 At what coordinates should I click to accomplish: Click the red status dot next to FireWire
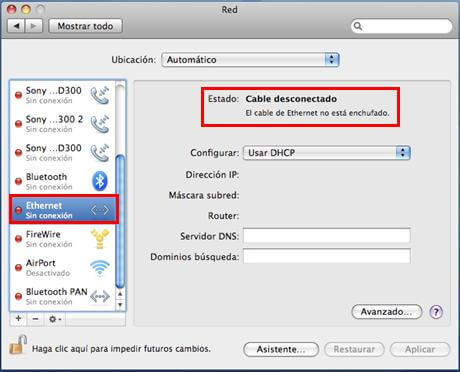point(19,239)
